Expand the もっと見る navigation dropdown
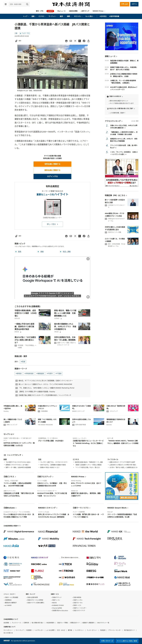142x644 pixels. [90, 16]
